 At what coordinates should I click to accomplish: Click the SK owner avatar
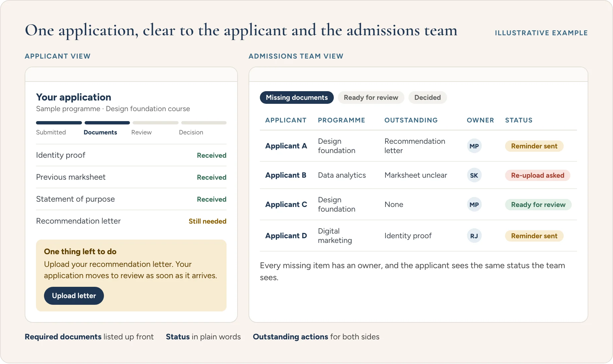click(x=474, y=175)
